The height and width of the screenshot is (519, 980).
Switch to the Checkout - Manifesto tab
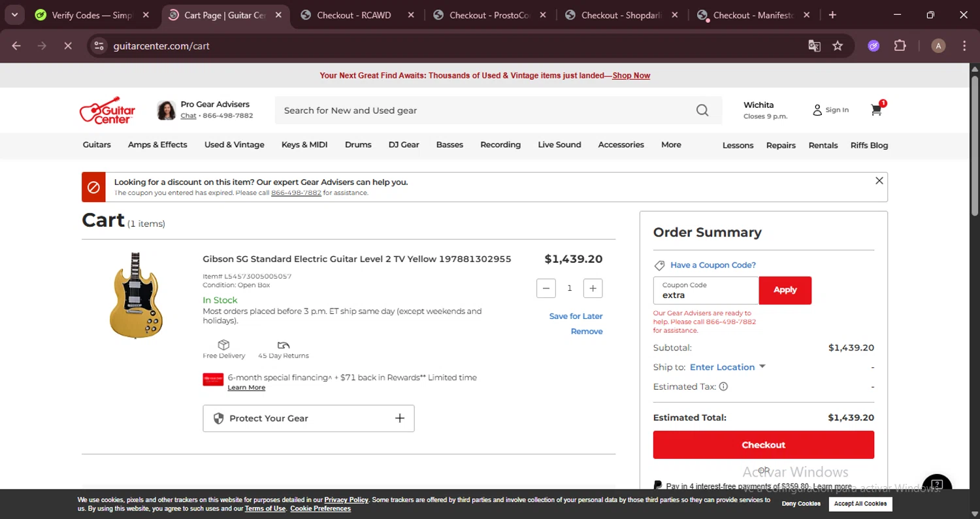tap(755, 14)
